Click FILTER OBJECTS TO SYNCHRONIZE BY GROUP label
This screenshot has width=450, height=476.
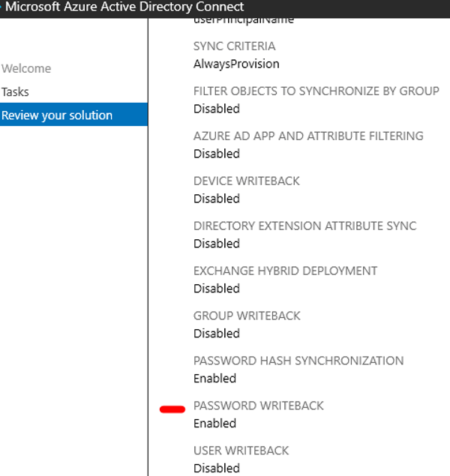coord(316,91)
